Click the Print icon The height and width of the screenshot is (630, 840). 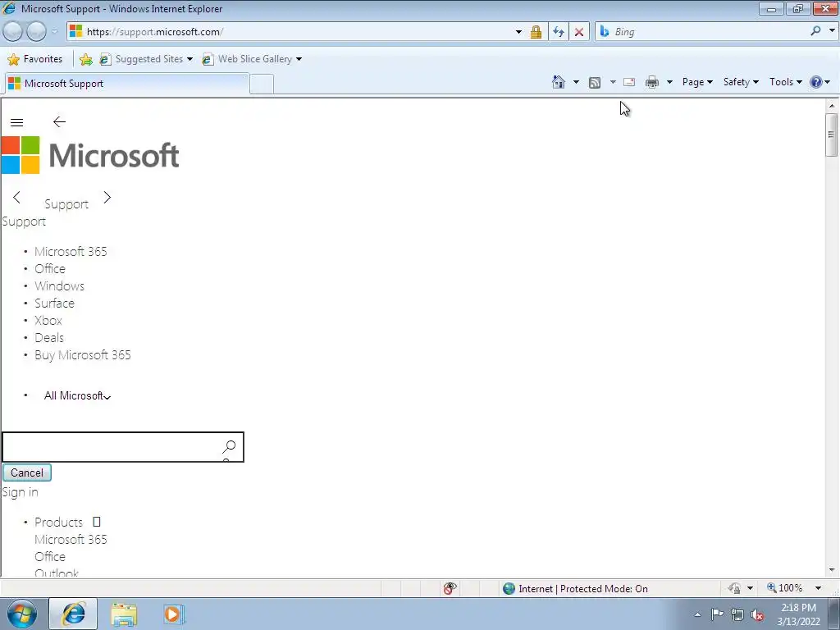click(x=652, y=82)
